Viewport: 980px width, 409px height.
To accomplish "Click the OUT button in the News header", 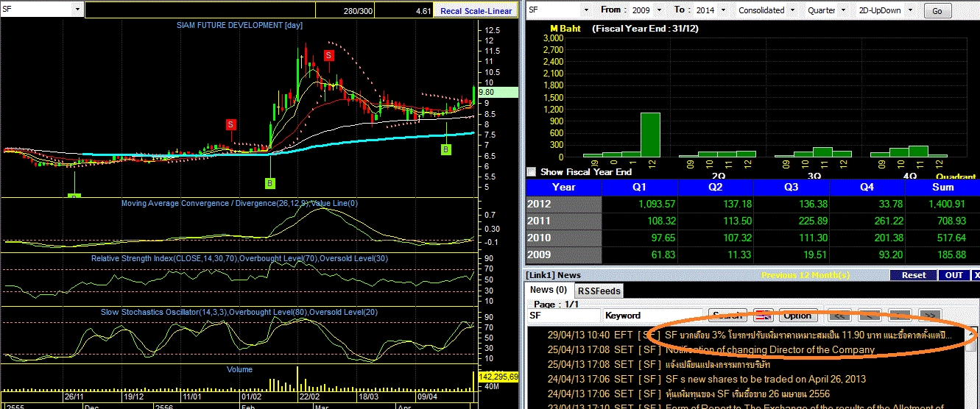I will (x=954, y=275).
